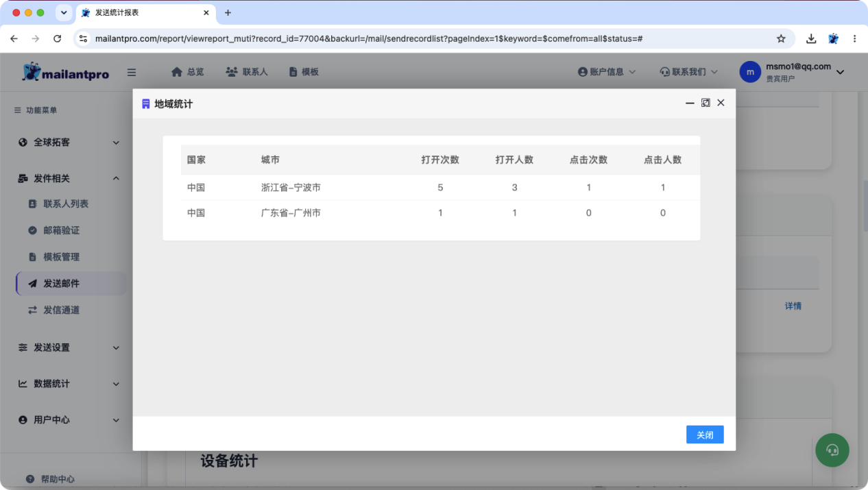Expand 全球拓客 sidebar section
Screen dimensions: 868x490
[x=69, y=143]
